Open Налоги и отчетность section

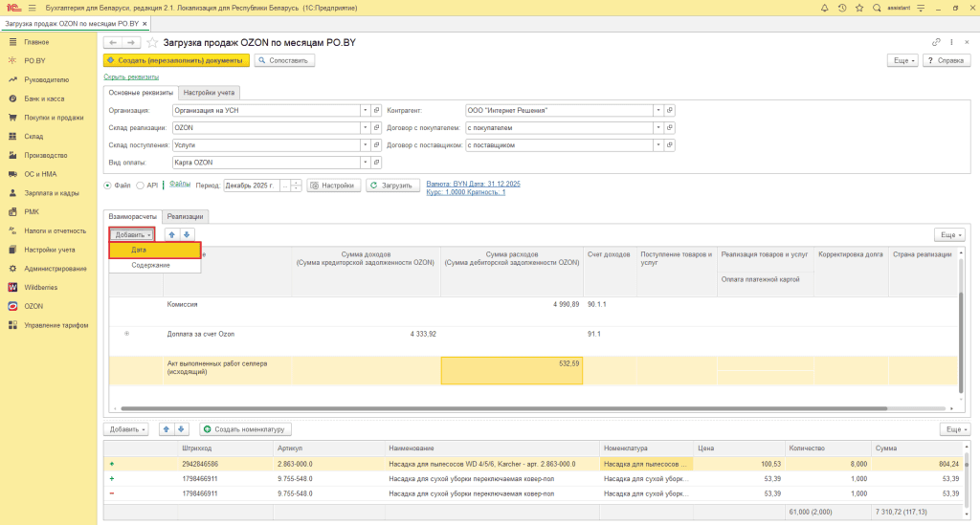click(55, 231)
